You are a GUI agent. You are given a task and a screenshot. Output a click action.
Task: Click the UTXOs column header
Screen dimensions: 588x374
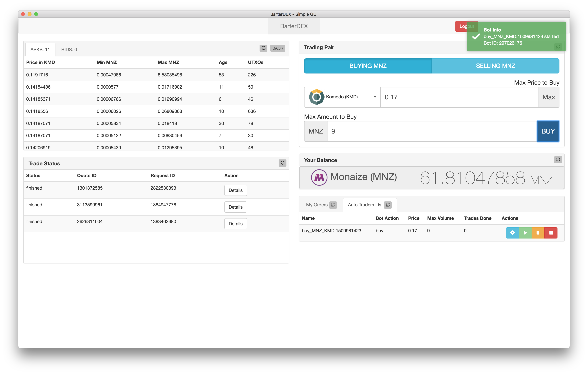(255, 62)
